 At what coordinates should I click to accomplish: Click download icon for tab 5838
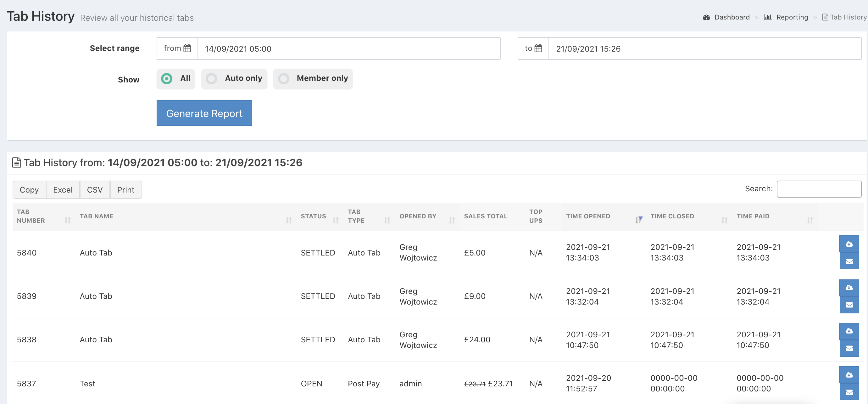point(849,331)
